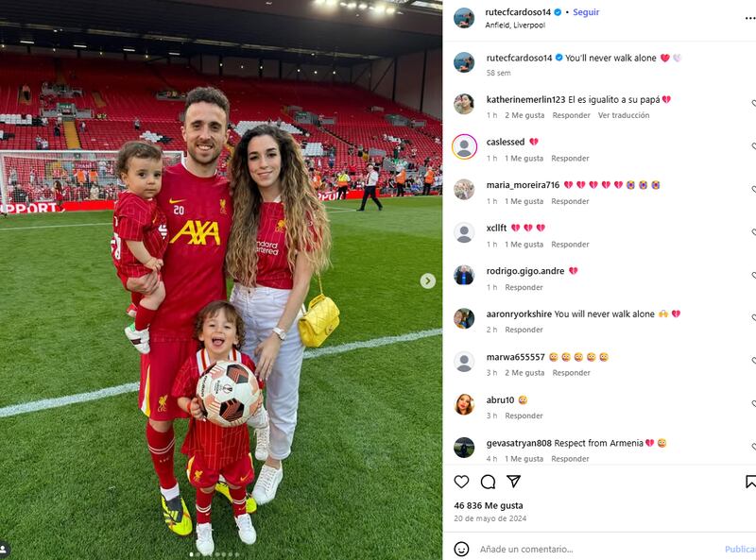The image size is (756, 560).
Task: Open the comment bubble icon
Action: (x=488, y=482)
